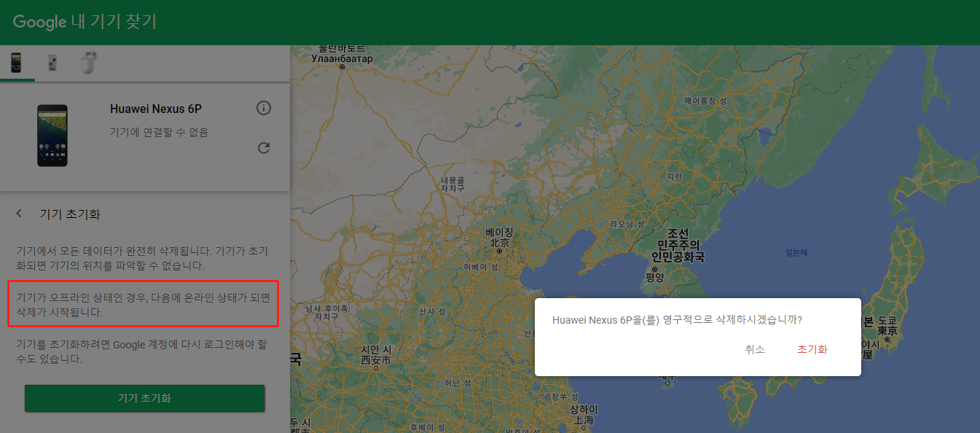Refresh the device location status
The width and height of the screenshot is (980, 433).
[x=264, y=148]
